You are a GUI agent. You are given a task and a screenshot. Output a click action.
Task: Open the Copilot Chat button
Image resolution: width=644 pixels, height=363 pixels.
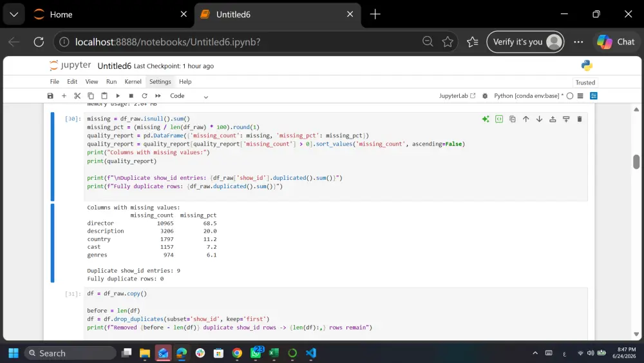[616, 42]
